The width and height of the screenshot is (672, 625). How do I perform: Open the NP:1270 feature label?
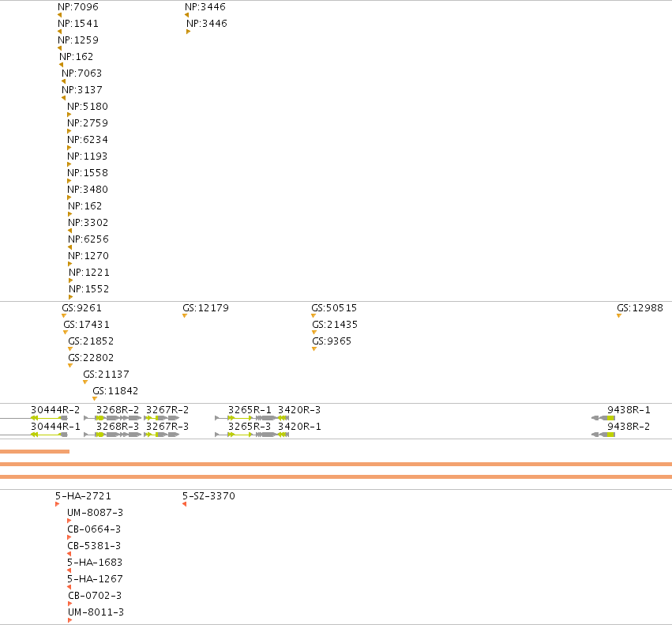(88, 256)
